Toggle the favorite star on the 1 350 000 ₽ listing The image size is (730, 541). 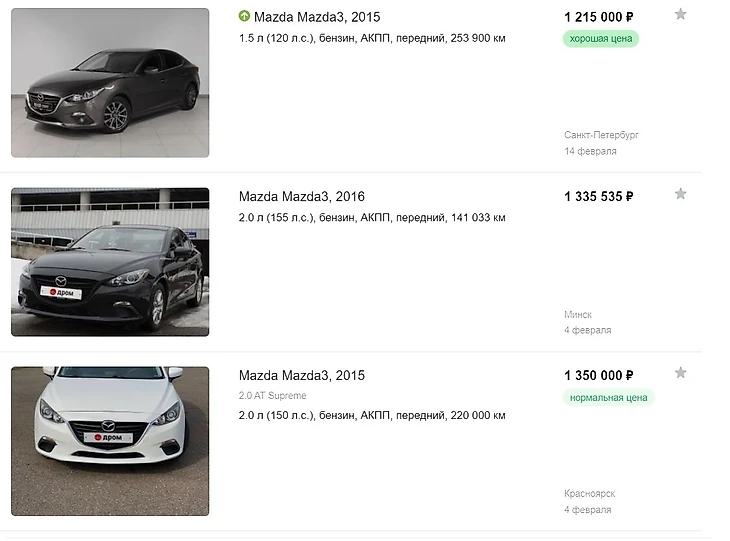pos(680,373)
